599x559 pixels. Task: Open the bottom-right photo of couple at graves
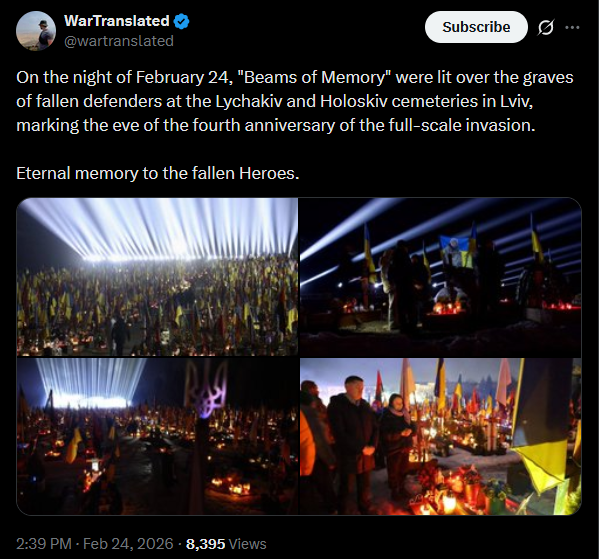coord(440,436)
